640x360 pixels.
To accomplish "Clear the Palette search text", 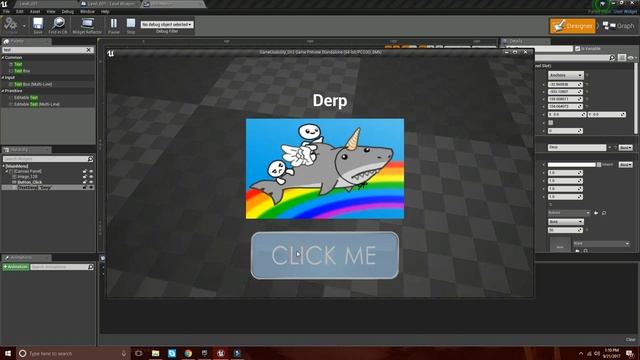I will tap(89, 50).
